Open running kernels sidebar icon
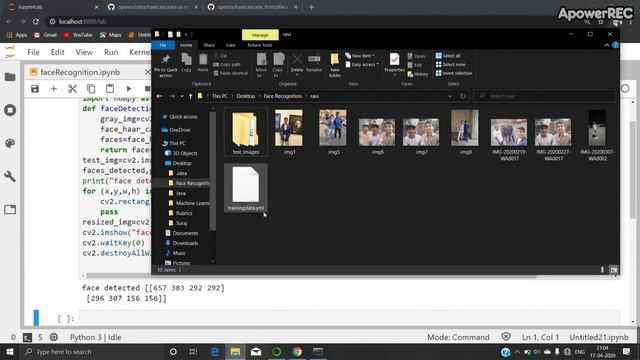 pyautogui.click(x=10, y=110)
